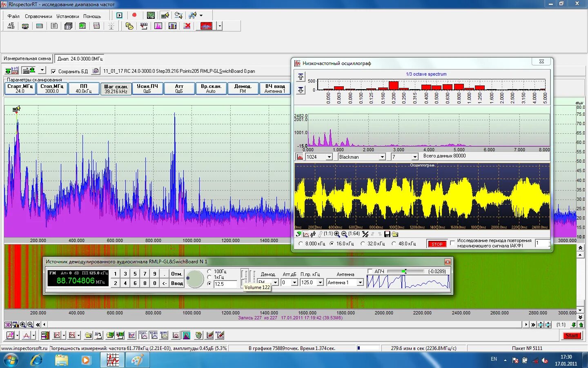588x368 pixels.
Task: Toggle the Сохранить БД checkbox
Action: pos(53,71)
